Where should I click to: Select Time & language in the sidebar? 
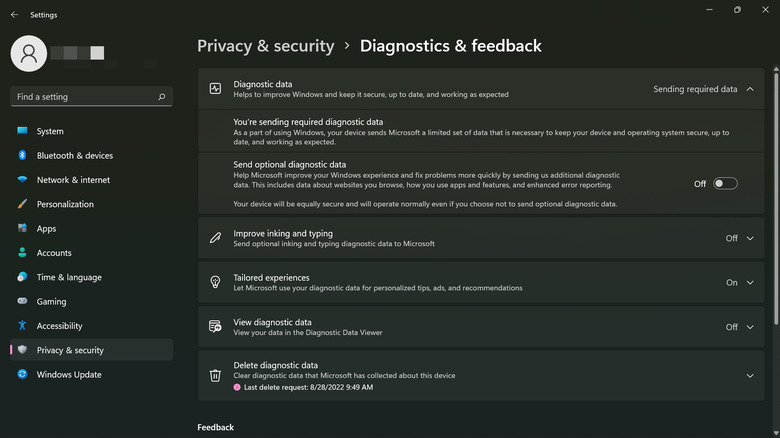point(69,277)
